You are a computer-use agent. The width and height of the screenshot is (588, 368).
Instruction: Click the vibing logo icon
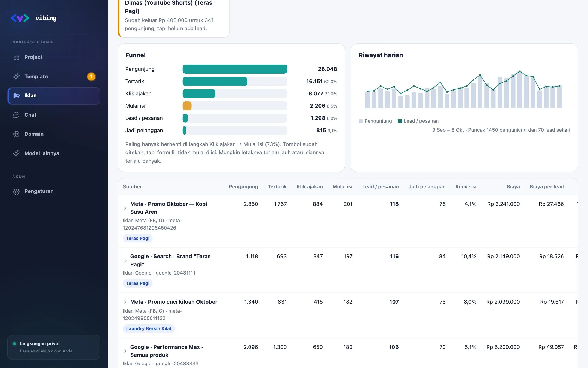click(20, 18)
